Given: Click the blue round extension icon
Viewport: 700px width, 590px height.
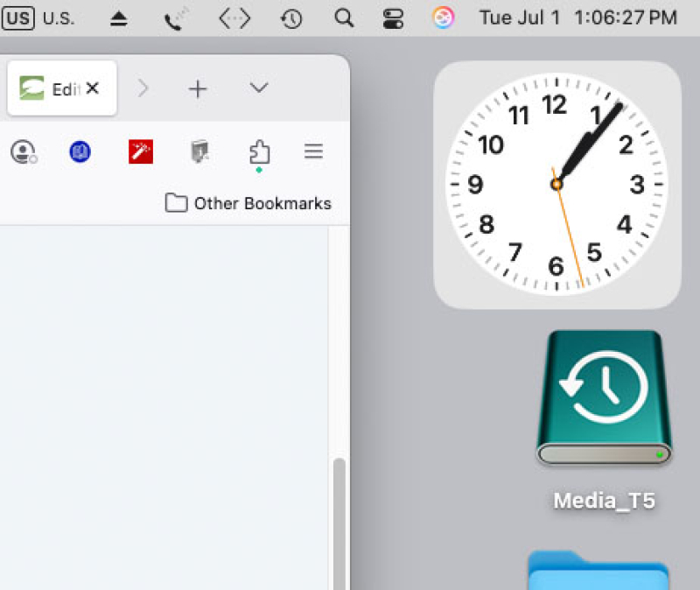Looking at the screenshot, I should pyautogui.click(x=80, y=152).
